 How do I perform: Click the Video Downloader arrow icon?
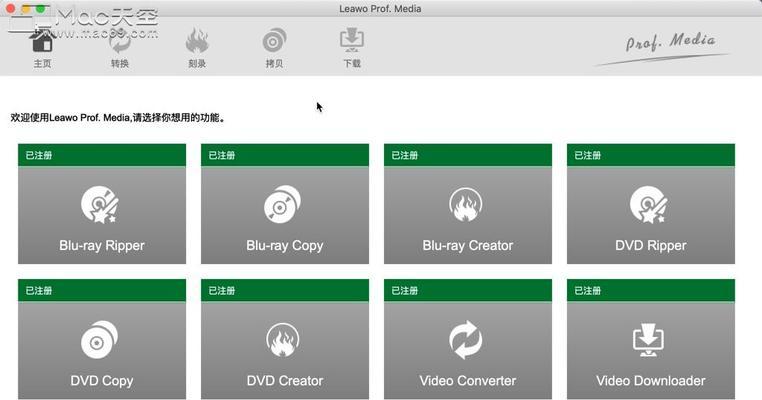649,340
